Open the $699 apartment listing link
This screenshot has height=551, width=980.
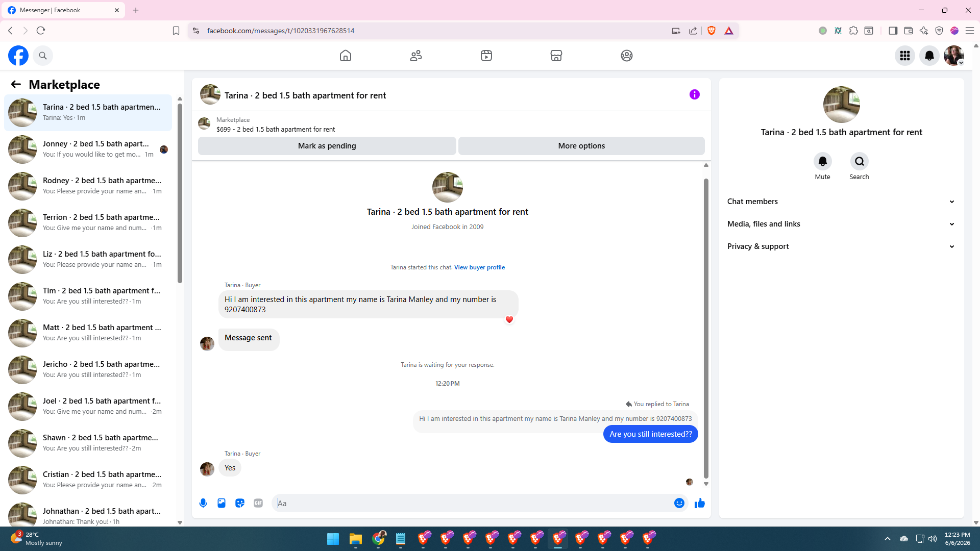tap(276, 130)
